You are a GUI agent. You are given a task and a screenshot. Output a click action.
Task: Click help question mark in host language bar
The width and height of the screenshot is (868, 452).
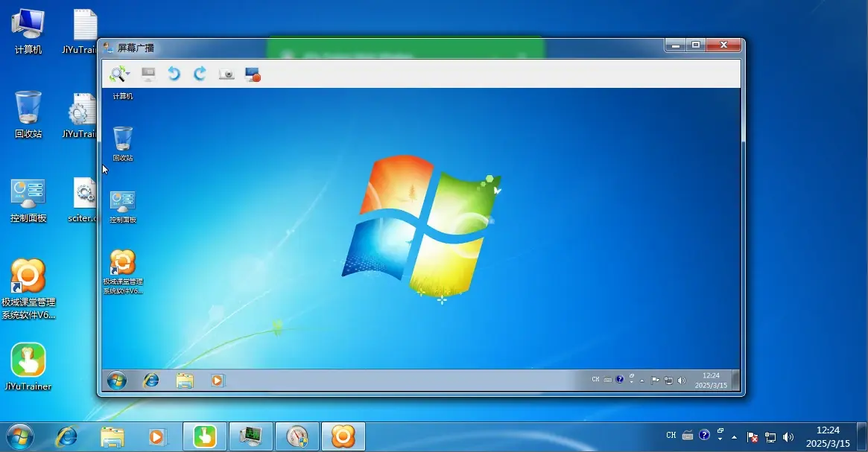tap(704, 435)
